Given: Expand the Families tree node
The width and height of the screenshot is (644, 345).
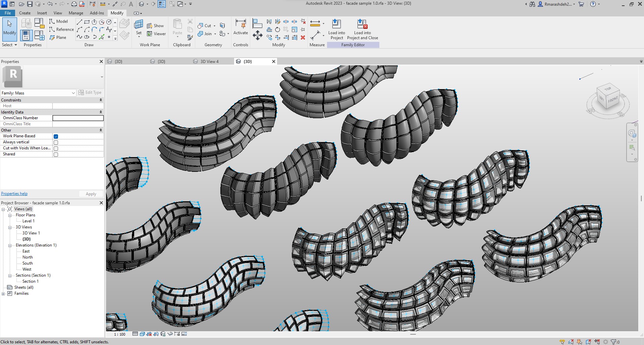Looking at the screenshot, I should pos(3,294).
